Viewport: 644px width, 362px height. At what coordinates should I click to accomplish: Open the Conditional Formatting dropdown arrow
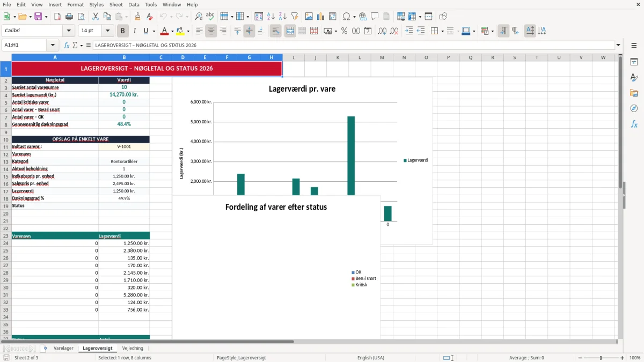click(492, 31)
